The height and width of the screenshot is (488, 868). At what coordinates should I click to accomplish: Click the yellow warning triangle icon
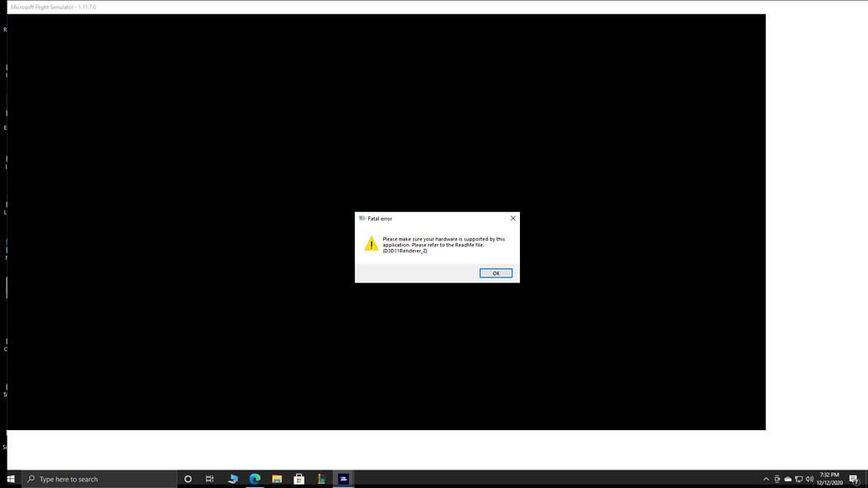pyautogui.click(x=370, y=243)
